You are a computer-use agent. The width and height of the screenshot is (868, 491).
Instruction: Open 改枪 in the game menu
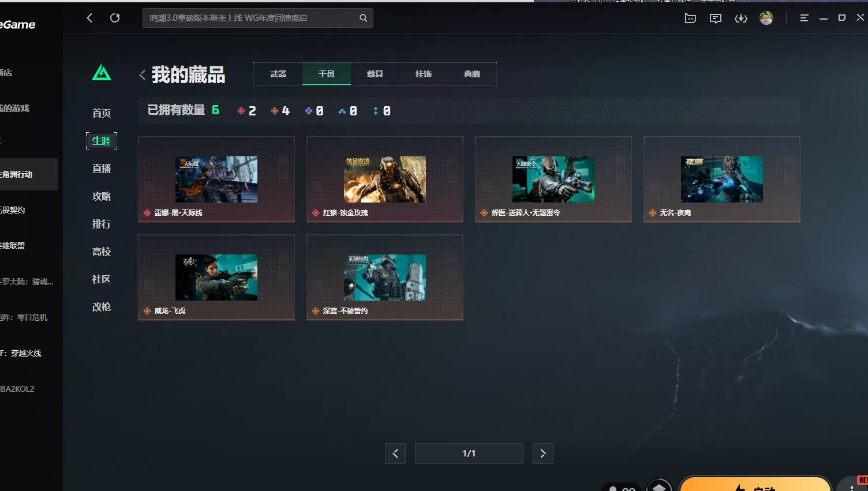coord(102,307)
